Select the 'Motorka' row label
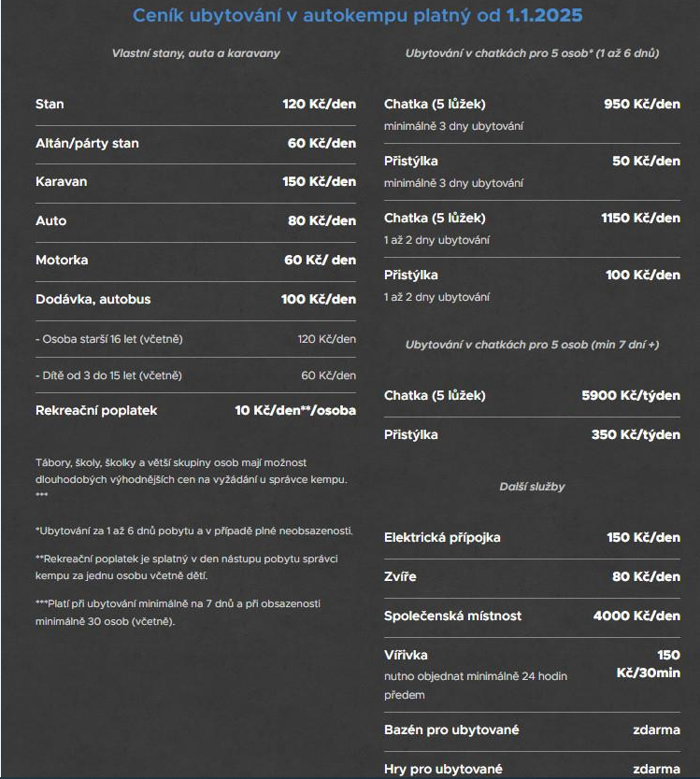 [x=62, y=260]
